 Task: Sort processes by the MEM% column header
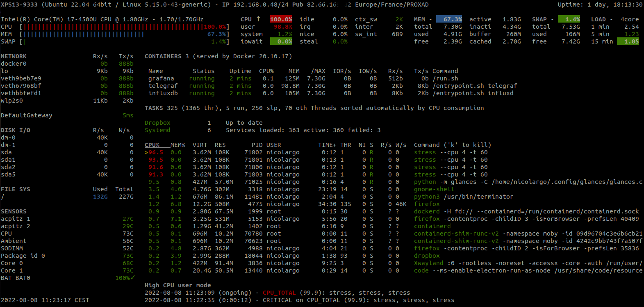coord(177,145)
